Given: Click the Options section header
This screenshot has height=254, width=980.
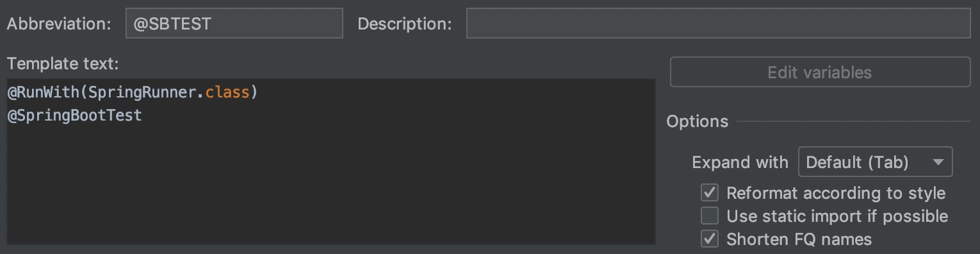Looking at the screenshot, I should [698, 122].
